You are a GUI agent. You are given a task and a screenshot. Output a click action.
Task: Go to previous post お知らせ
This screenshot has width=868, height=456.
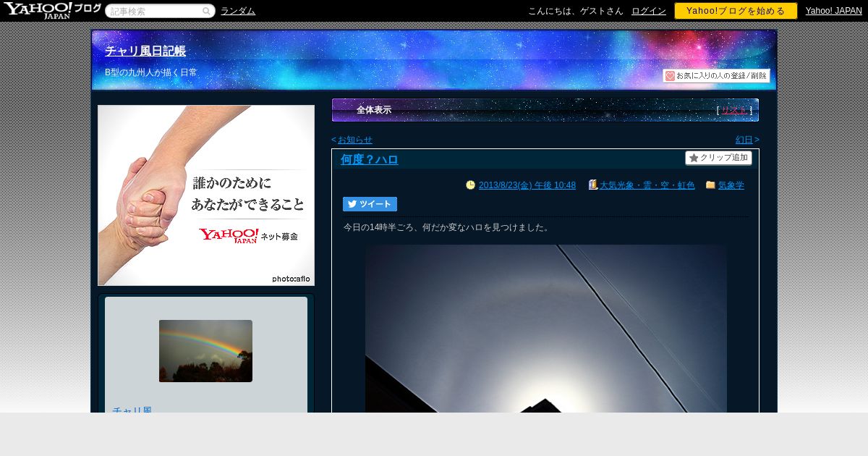pos(354,140)
